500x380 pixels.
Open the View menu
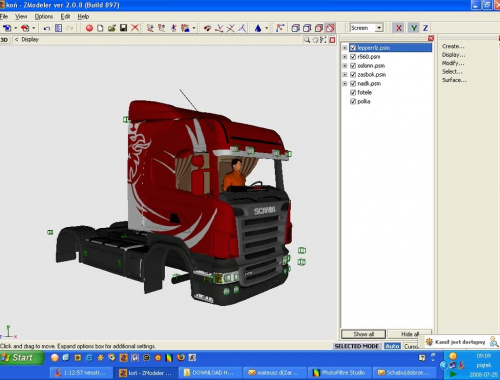tap(21, 16)
